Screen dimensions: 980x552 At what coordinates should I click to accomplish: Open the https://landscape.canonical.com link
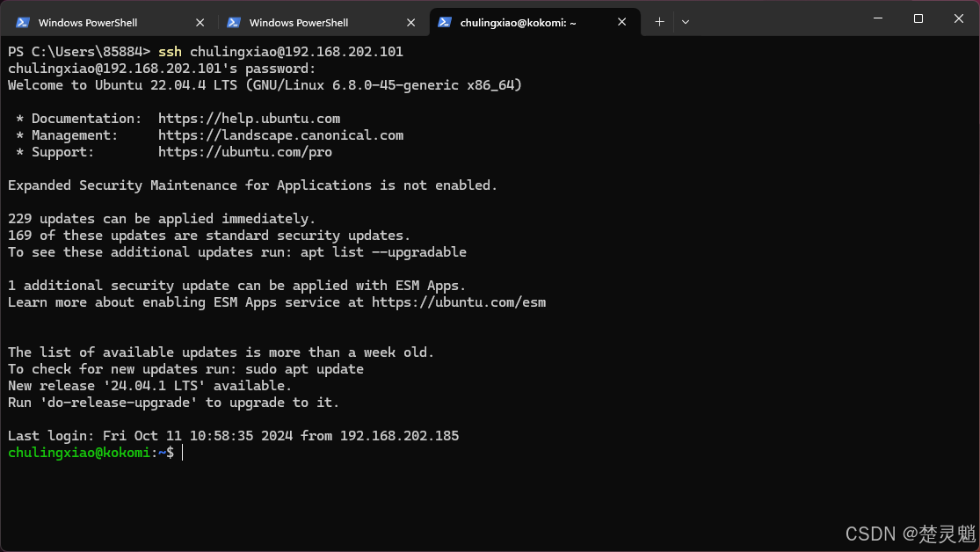280,135
